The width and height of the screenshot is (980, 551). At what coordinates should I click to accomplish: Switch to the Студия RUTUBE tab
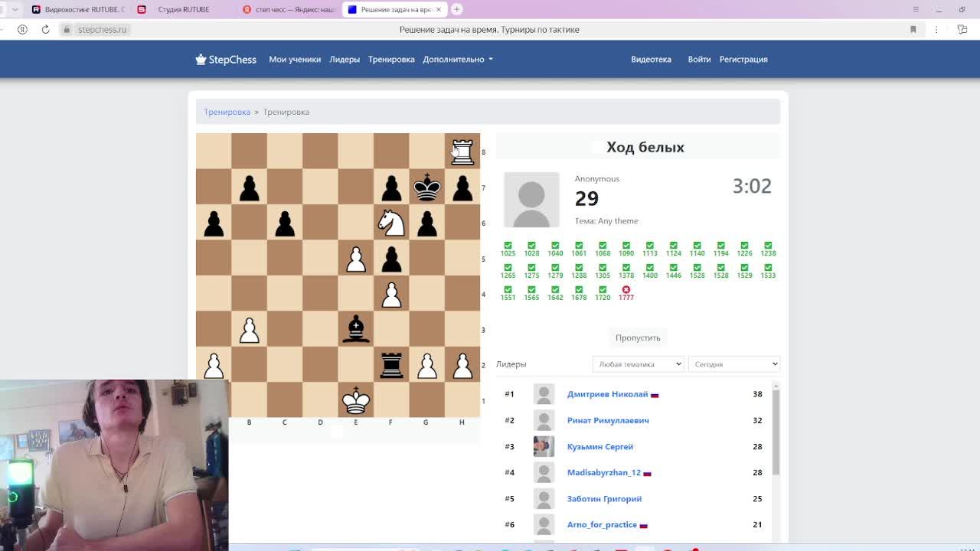tap(182, 9)
